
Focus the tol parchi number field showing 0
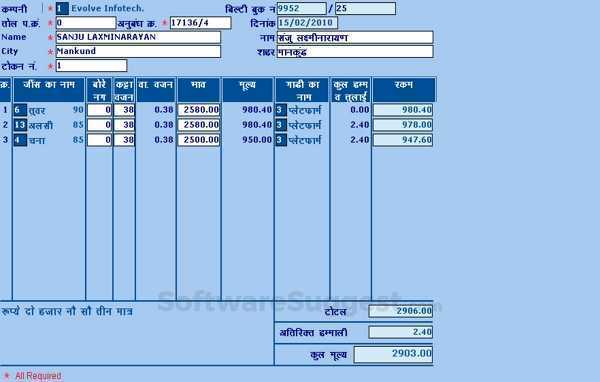(86, 23)
